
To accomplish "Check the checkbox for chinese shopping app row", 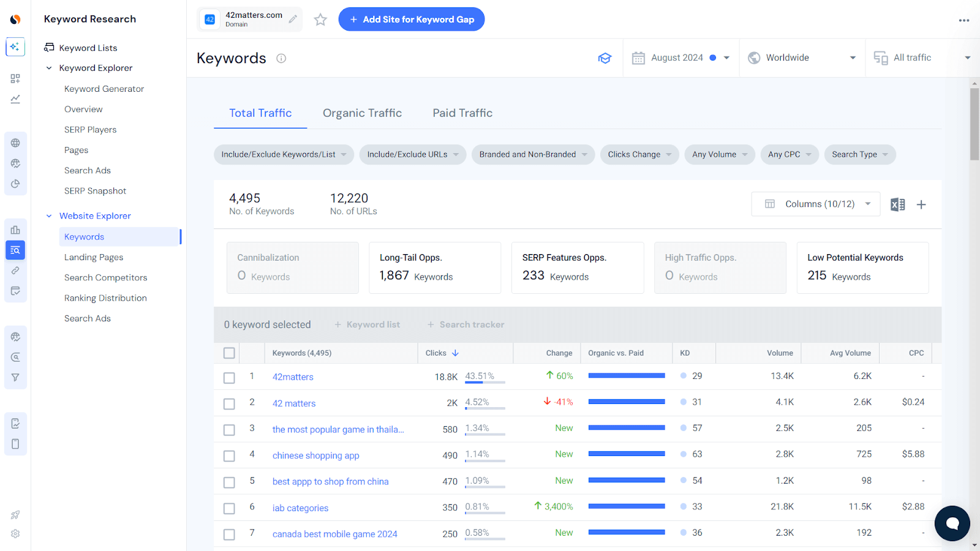I will click(228, 455).
